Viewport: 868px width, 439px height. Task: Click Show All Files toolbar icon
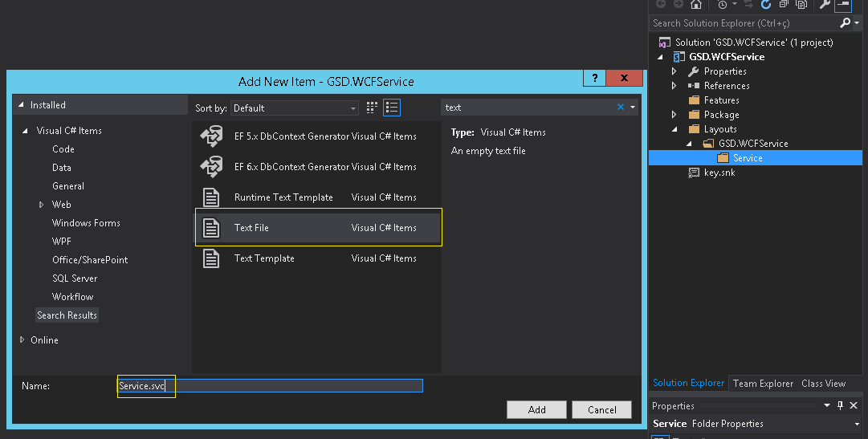pyautogui.click(x=801, y=5)
